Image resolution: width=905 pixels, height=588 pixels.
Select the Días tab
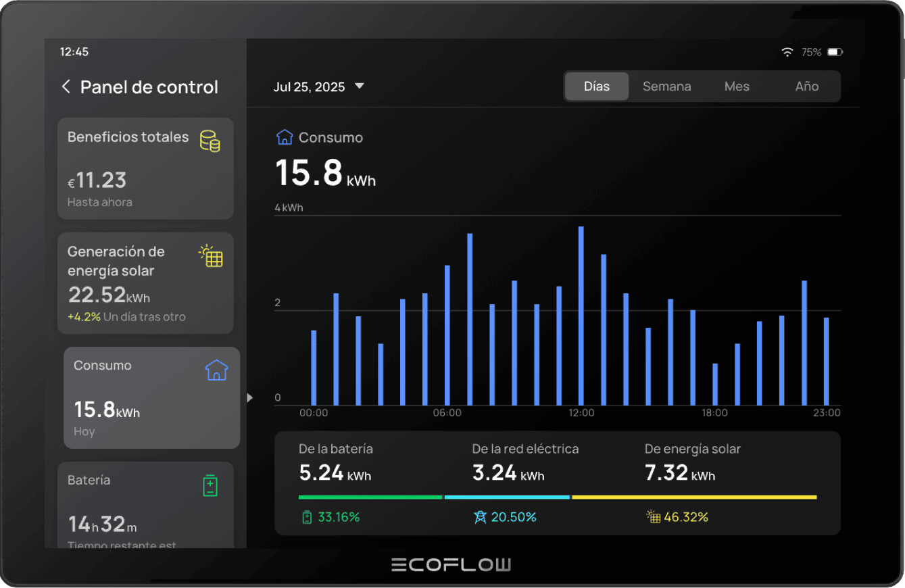[597, 87]
